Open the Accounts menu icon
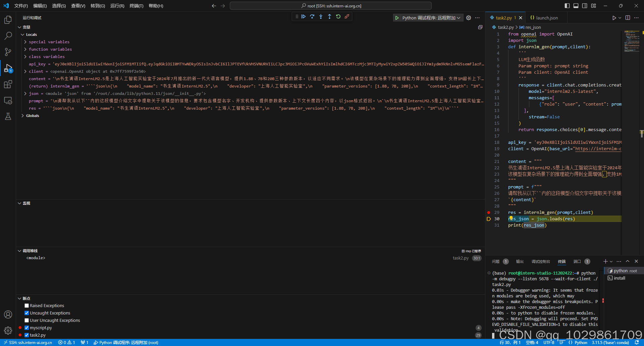The height and width of the screenshot is (346, 644). point(8,314)
